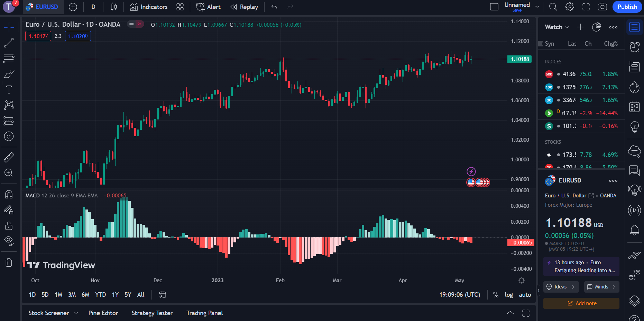Open the Stock Screener dropdown arrow
644x321 pixels.
click(x=76, y=313)
